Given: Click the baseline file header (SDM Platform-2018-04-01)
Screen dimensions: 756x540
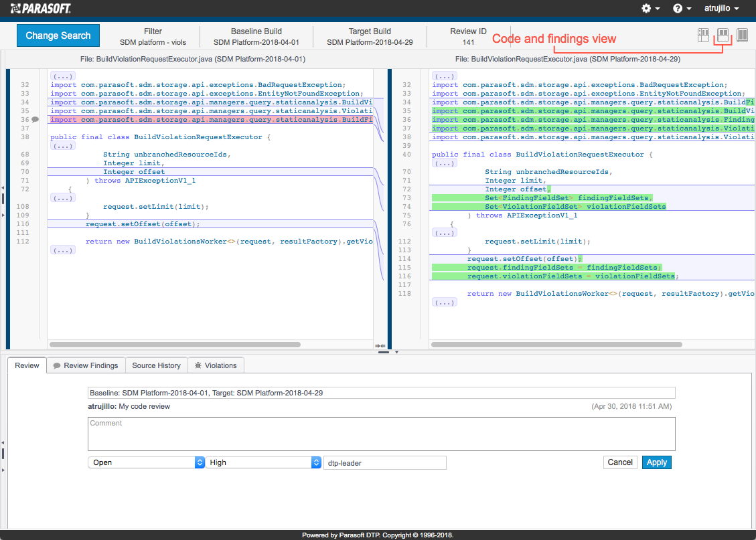Looking at the screenshot, I should [x=192, y=60].
